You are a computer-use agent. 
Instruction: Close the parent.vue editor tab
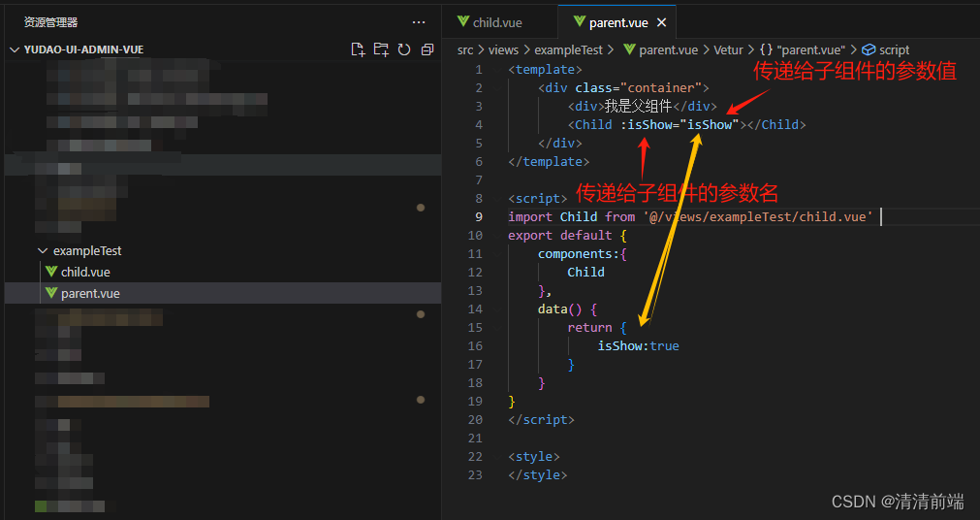661,22
